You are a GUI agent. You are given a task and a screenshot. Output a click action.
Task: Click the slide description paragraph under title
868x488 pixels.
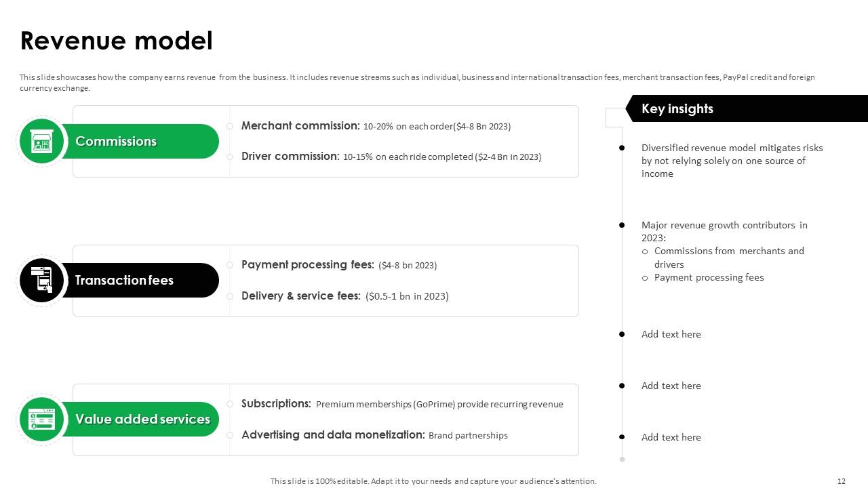click(x=417, y=83)
